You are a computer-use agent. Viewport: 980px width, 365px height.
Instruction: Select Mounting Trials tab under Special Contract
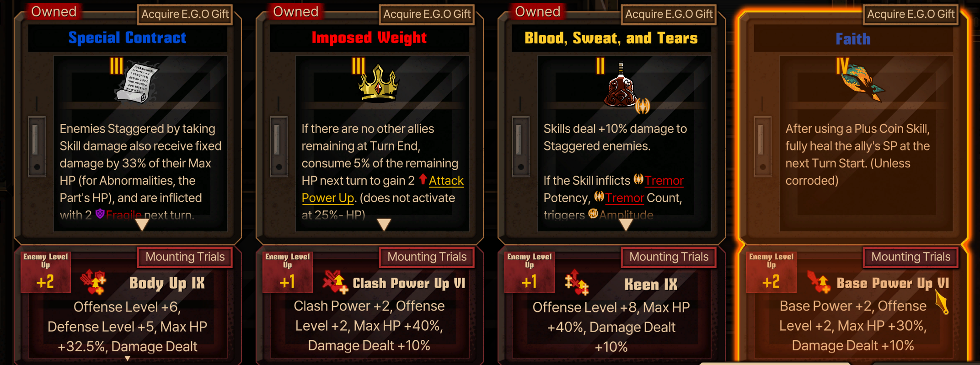tap(185, 257)
